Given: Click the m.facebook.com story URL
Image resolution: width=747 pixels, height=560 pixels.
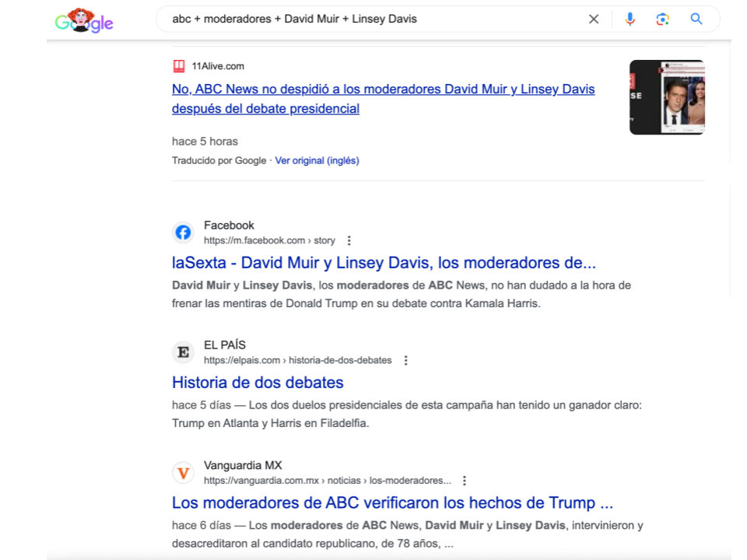Looking at the screenshot, I should [270, 240].
